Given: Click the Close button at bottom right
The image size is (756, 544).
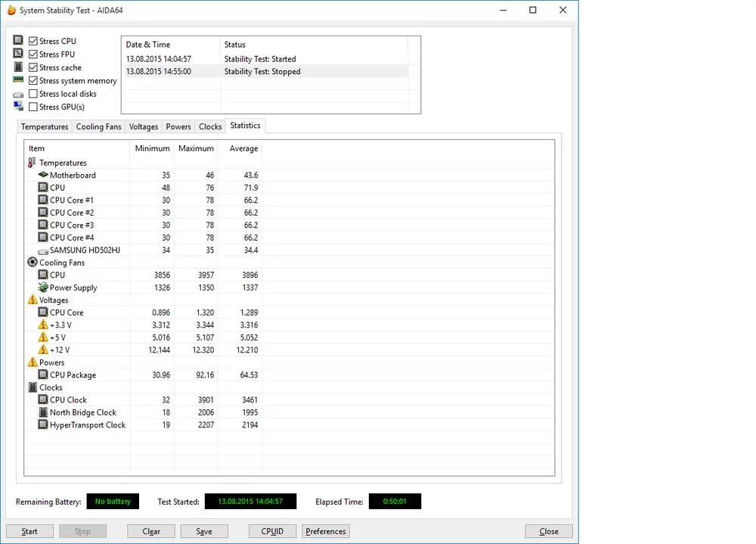Looking at the screenshot, I should click(x=549, y=531).
